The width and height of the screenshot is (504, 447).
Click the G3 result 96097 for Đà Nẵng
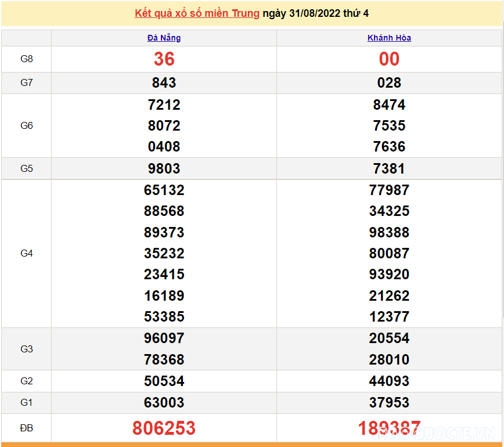164,338
